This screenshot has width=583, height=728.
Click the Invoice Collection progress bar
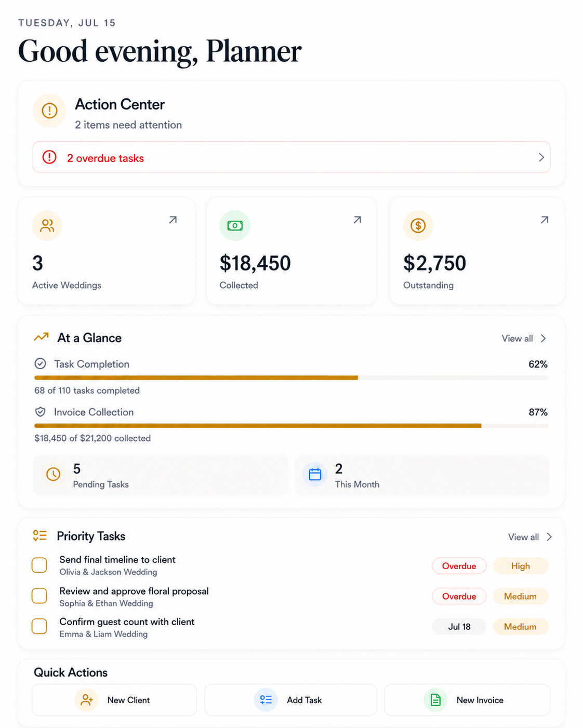tap(291, 426)
